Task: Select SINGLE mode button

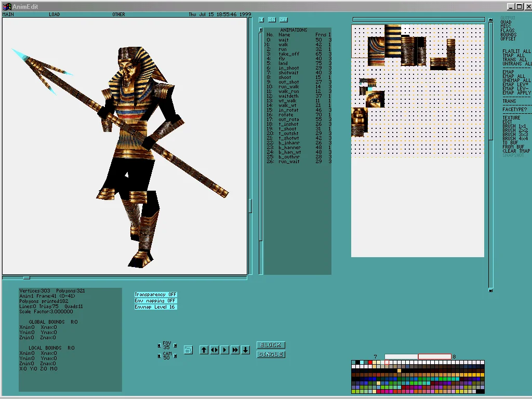Action: [x=271, y=354]
